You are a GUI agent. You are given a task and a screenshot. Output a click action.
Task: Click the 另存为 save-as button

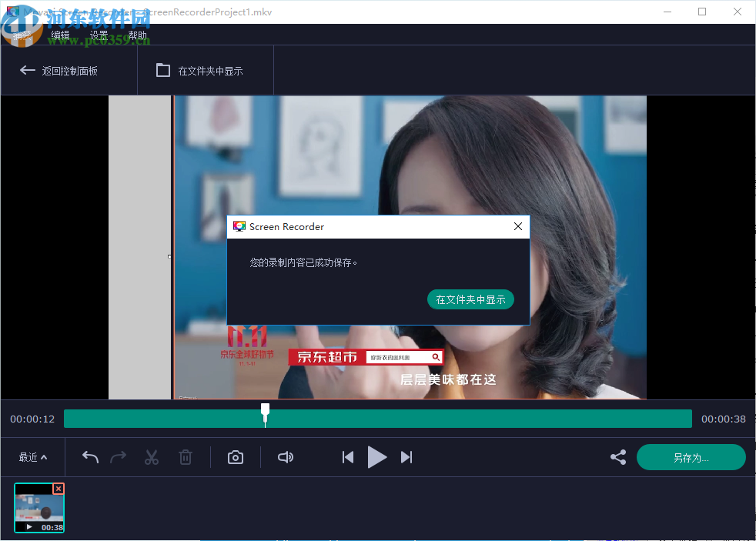pos(691,456)
